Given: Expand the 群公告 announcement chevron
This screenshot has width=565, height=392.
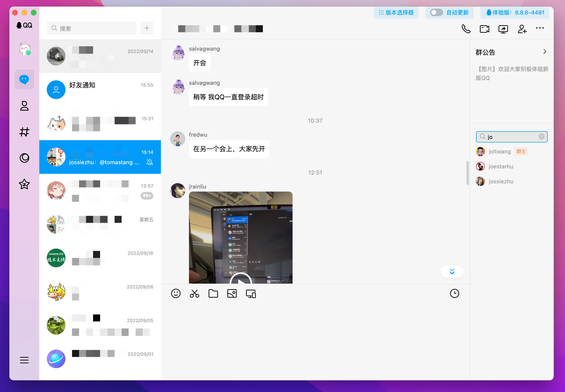Looking at the screenshot, I should tap(545, 52).
